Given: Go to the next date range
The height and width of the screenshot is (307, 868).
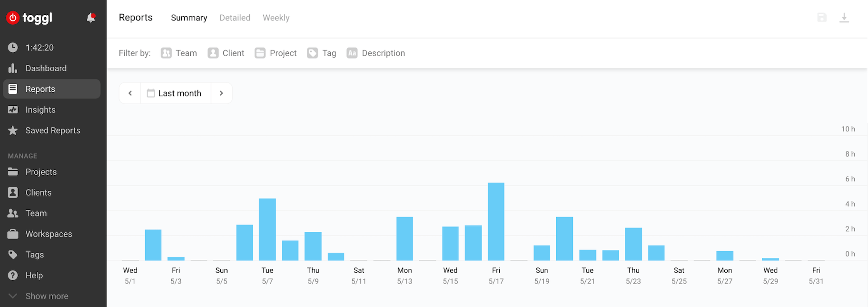Looking at the screenshot, I should click(x=221, y=93).
